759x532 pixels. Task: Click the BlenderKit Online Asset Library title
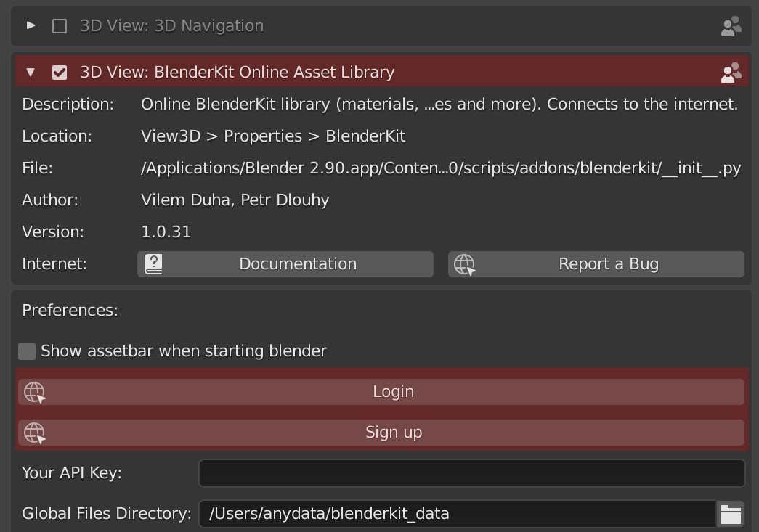coord(238,73)
